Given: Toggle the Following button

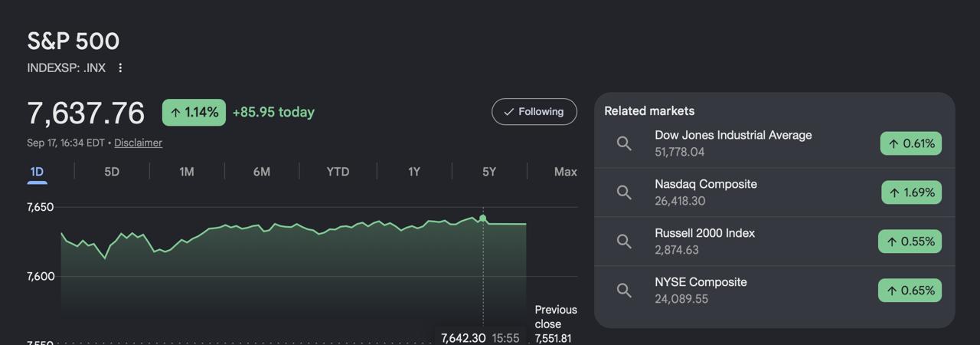Looking at the screenshot, I should pos(534,112).
